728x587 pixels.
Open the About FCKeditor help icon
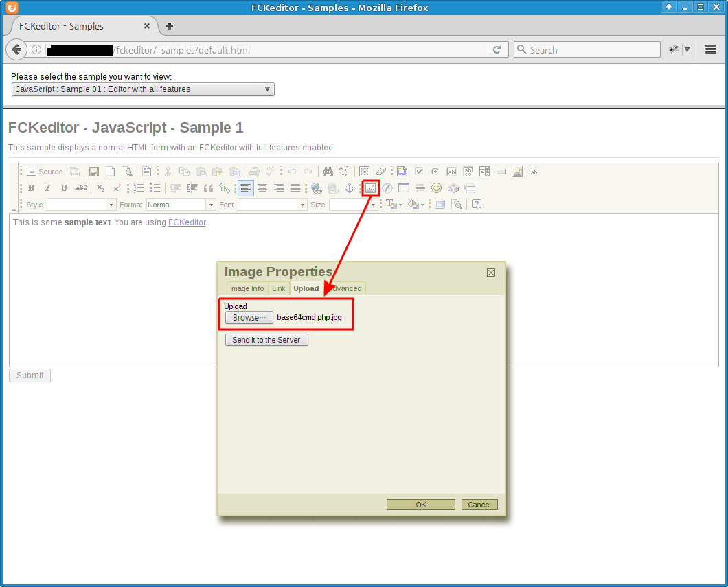pos(477,204)
